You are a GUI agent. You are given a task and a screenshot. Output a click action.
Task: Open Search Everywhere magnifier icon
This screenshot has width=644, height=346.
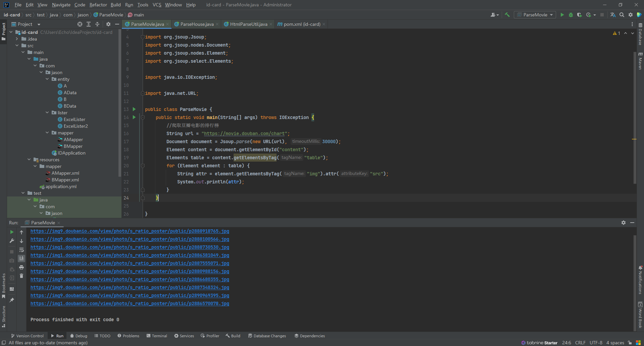pyautogui.click(x=622, y=15)
